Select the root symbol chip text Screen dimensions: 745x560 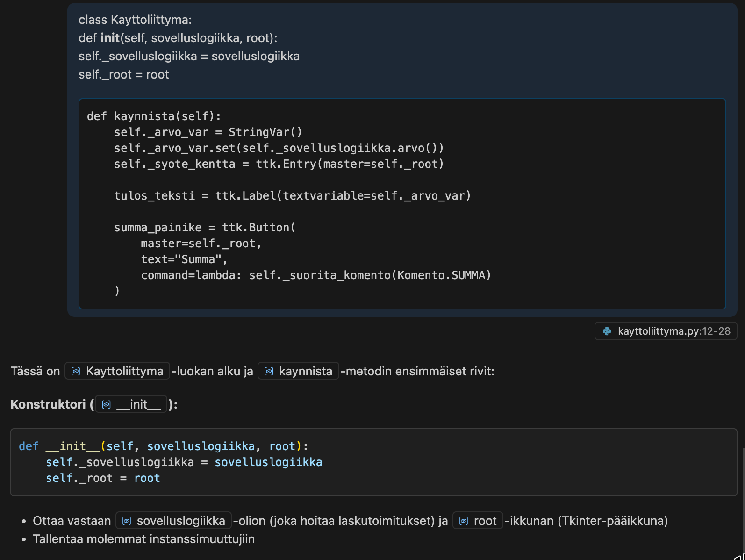[485, 521]
